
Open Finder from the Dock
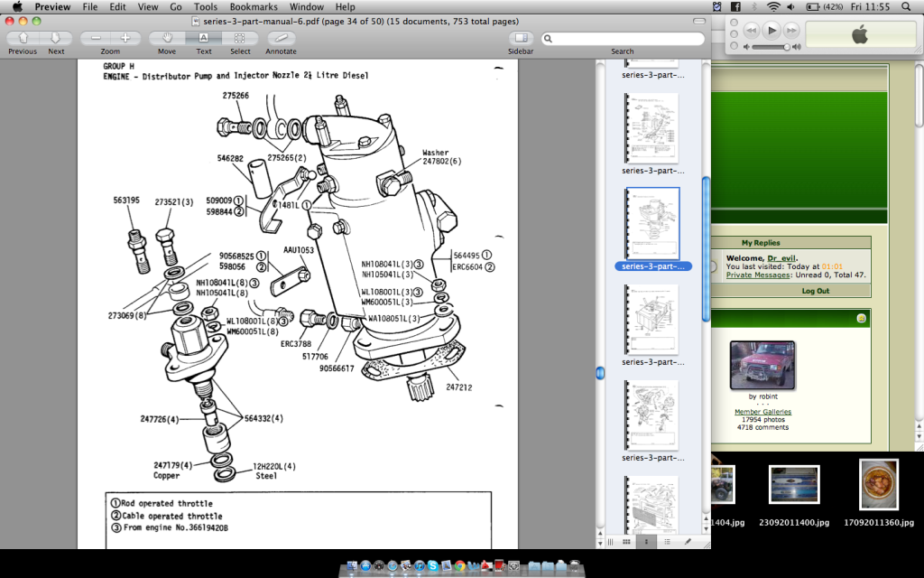pyautogui.click(x=352, y=565)
